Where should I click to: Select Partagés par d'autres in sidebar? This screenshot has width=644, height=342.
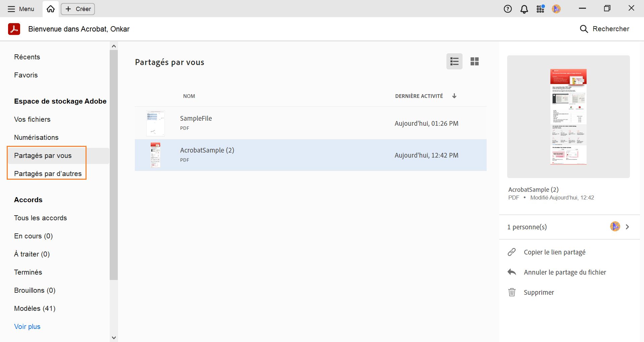pos(48,174)
